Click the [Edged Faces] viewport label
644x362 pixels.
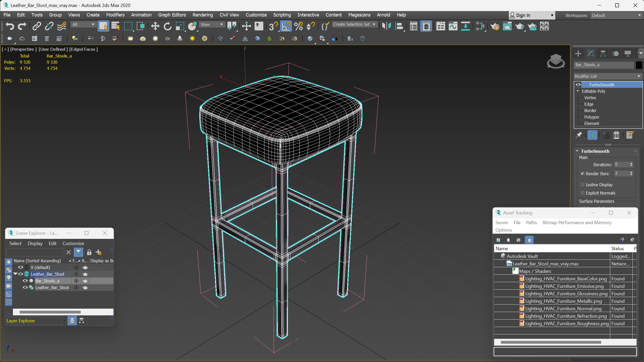[x=83, y=49]
